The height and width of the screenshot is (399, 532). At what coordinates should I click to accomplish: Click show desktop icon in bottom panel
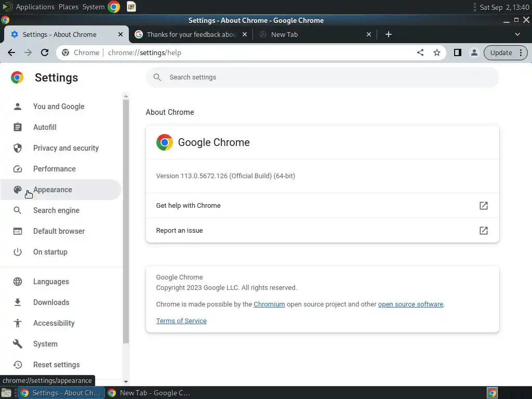click(6, 393)
